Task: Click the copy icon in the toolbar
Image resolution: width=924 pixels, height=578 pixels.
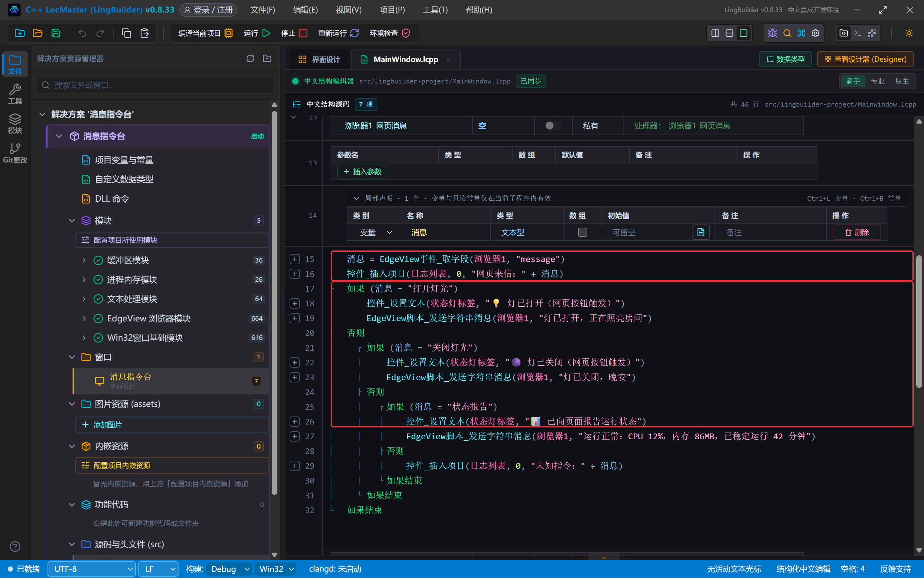Action: tap(126, 33)
